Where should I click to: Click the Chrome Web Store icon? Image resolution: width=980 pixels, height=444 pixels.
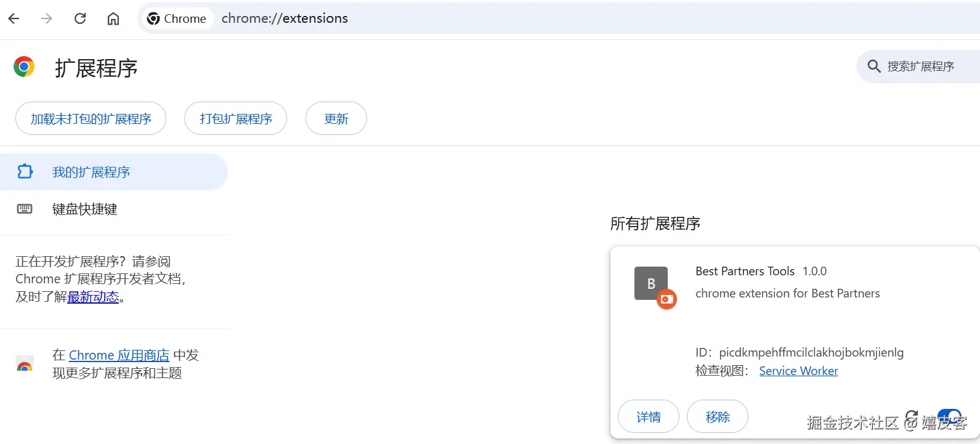point(25,364)
